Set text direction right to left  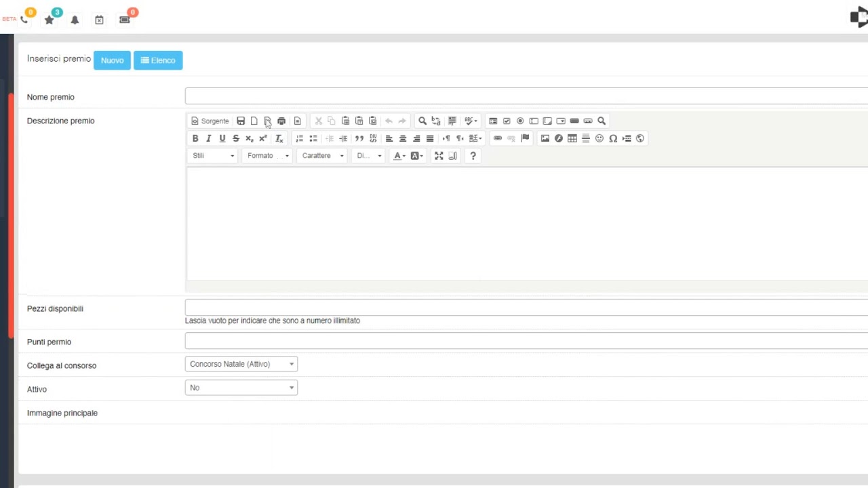coord(460,138)
